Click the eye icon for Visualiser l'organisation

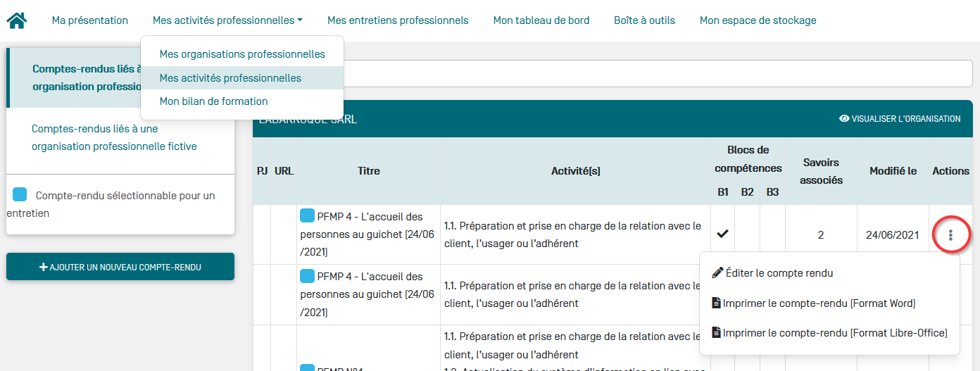click(x=844, y=118)
